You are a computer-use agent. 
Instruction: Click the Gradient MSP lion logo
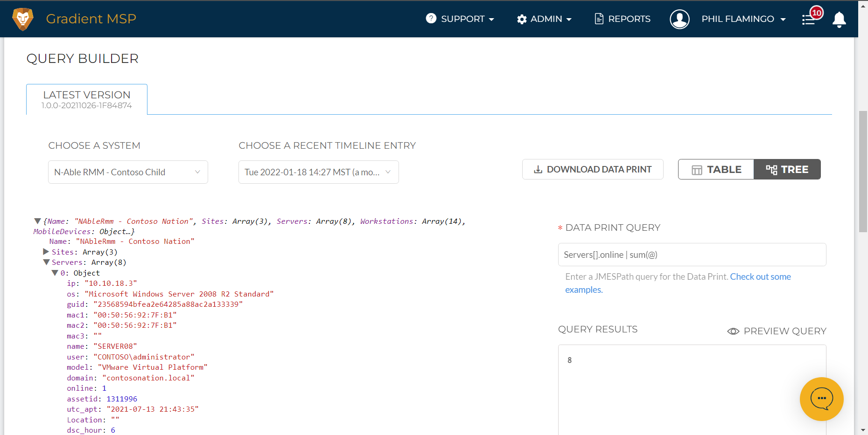coord(23,19)
